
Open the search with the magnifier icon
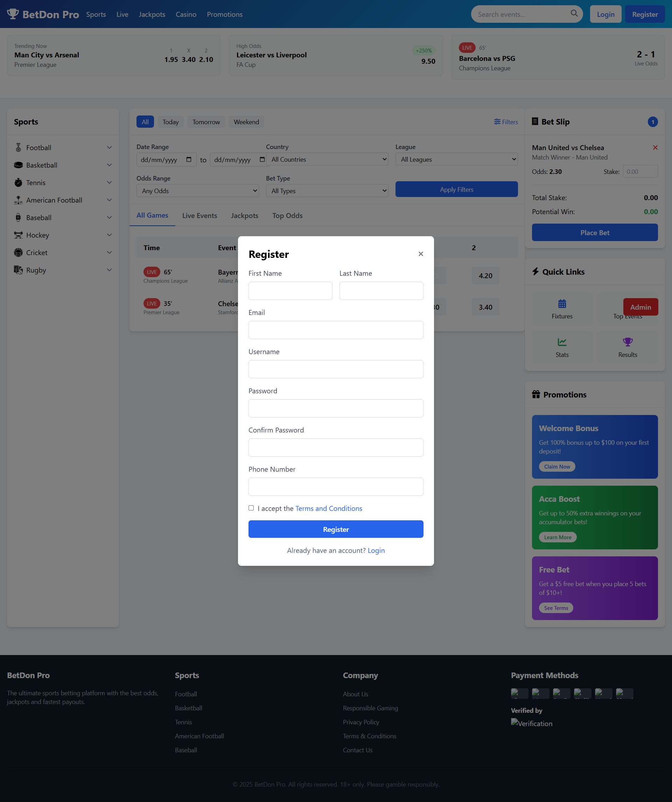click(574, 13)
